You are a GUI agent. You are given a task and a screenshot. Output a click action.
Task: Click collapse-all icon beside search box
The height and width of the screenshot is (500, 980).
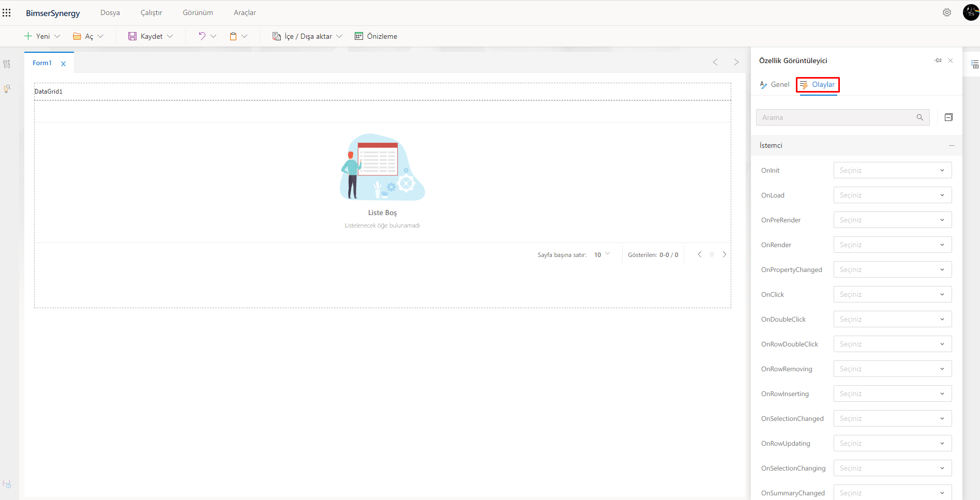[948, 117]
